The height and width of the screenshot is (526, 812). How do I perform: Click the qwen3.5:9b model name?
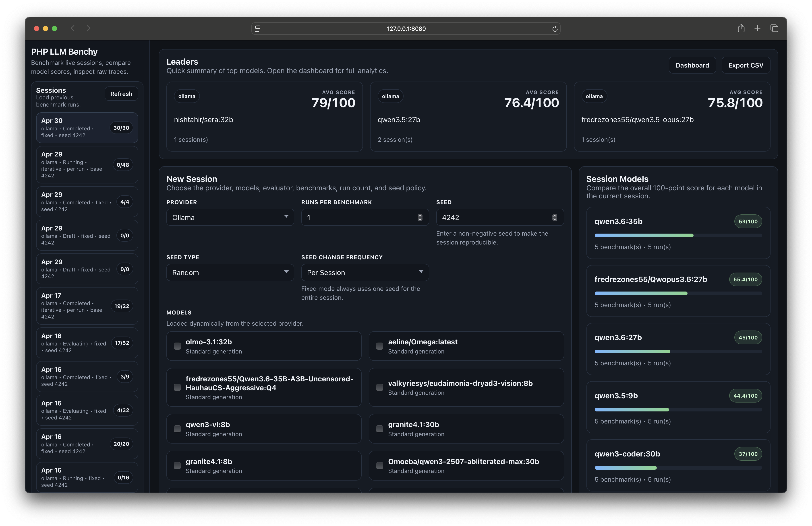pyautogui.click(x=616, y=395)
